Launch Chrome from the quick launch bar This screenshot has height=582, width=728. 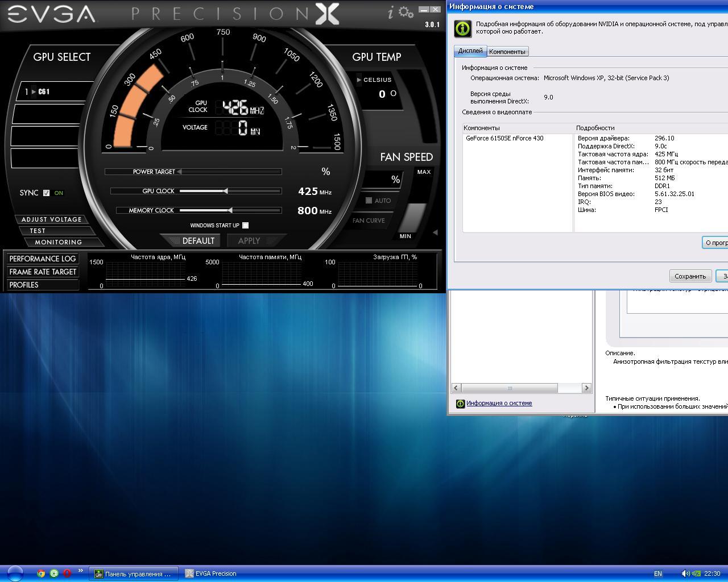(41, 573)
